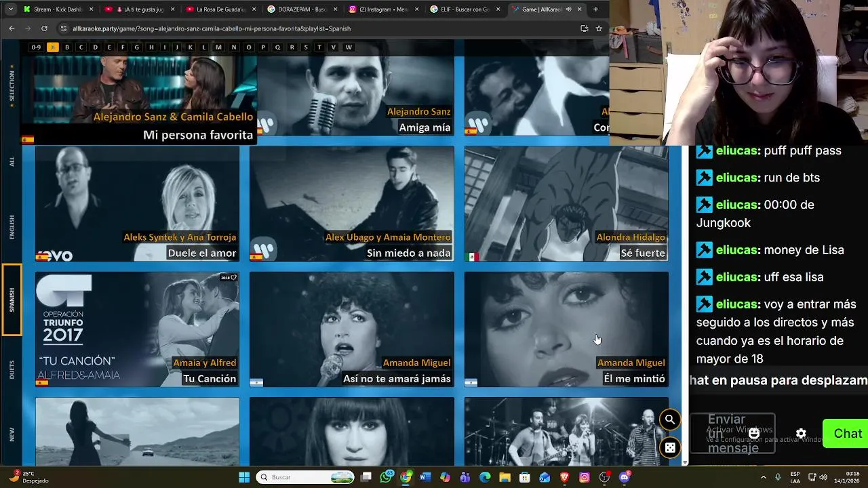The image size is (868, 488).
Task: Filter songs by letter M
Action: coord(218,47)
